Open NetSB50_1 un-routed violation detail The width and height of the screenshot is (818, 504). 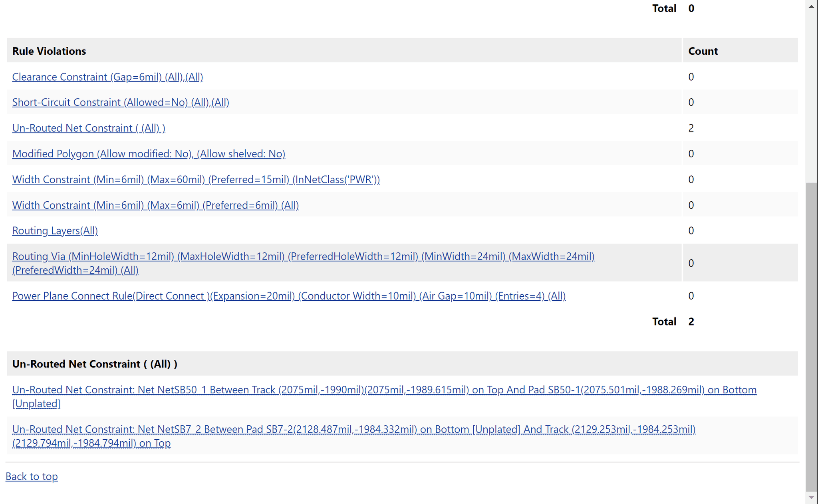(x=384, y=397)
